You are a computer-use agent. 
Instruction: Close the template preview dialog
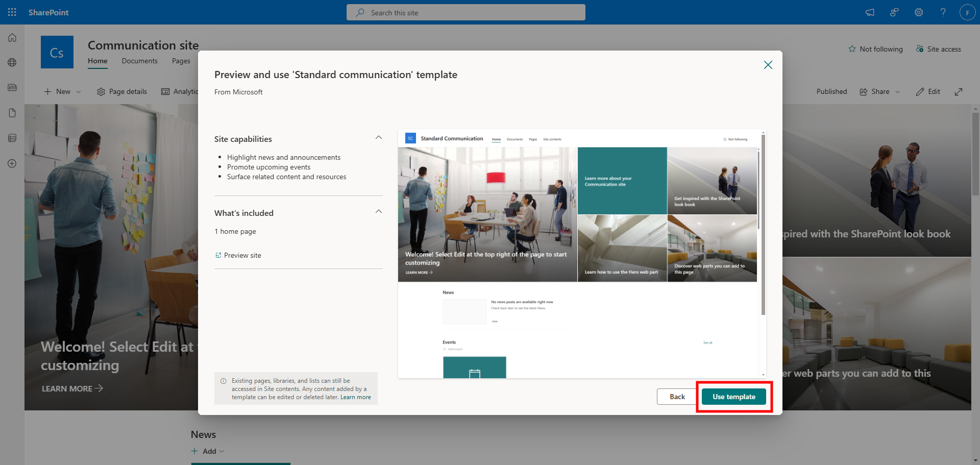click(x=768, y=65)
